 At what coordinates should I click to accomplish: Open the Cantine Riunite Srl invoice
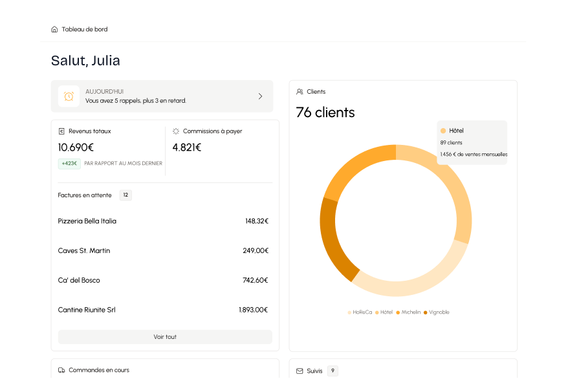(x=163, y=310)
